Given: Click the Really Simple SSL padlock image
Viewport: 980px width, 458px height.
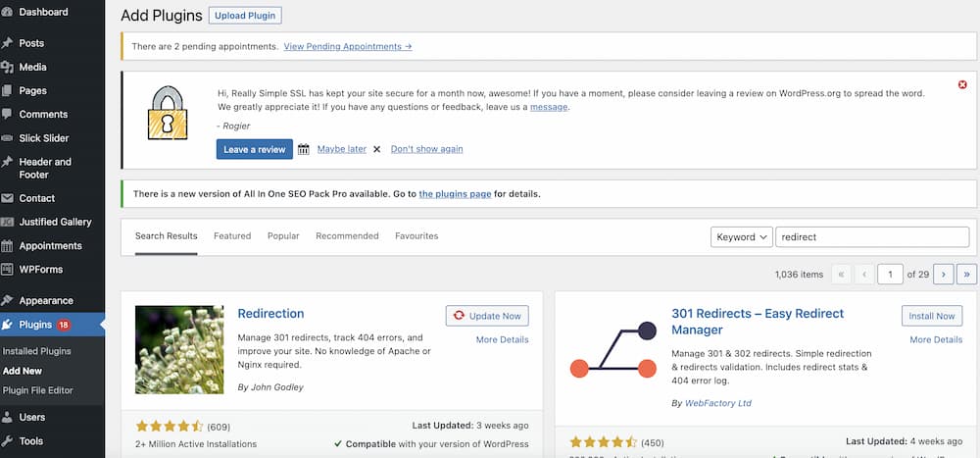Looking at the screenshot, I should coord(167,113).
